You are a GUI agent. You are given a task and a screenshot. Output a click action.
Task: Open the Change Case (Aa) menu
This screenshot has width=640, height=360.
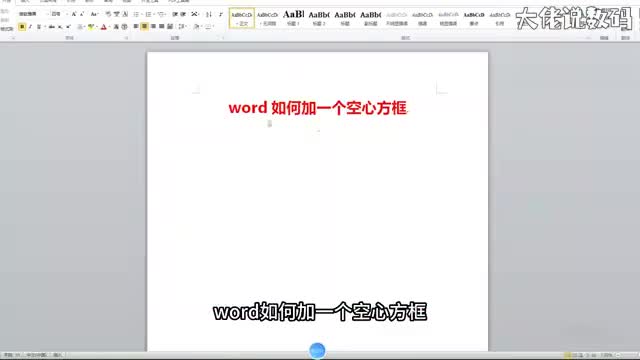point(94,14)
